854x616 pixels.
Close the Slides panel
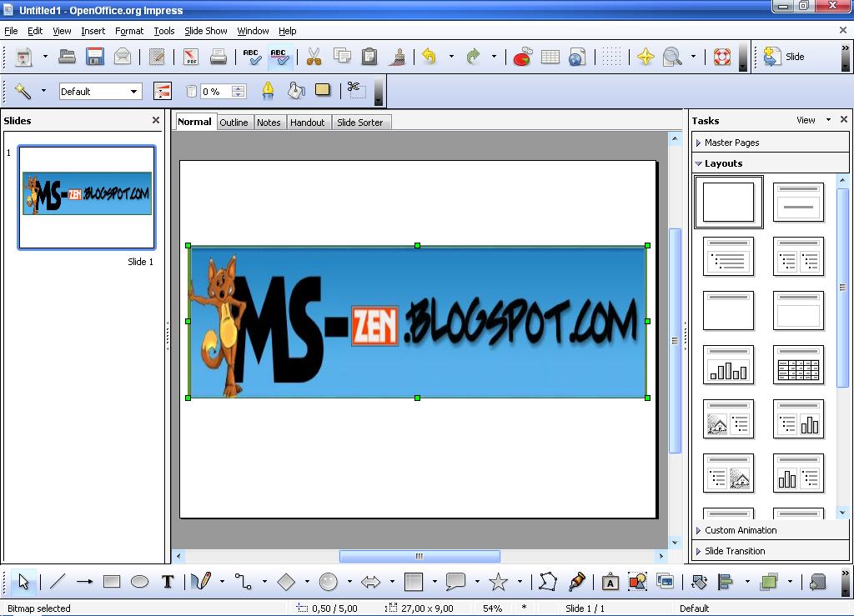156,120
